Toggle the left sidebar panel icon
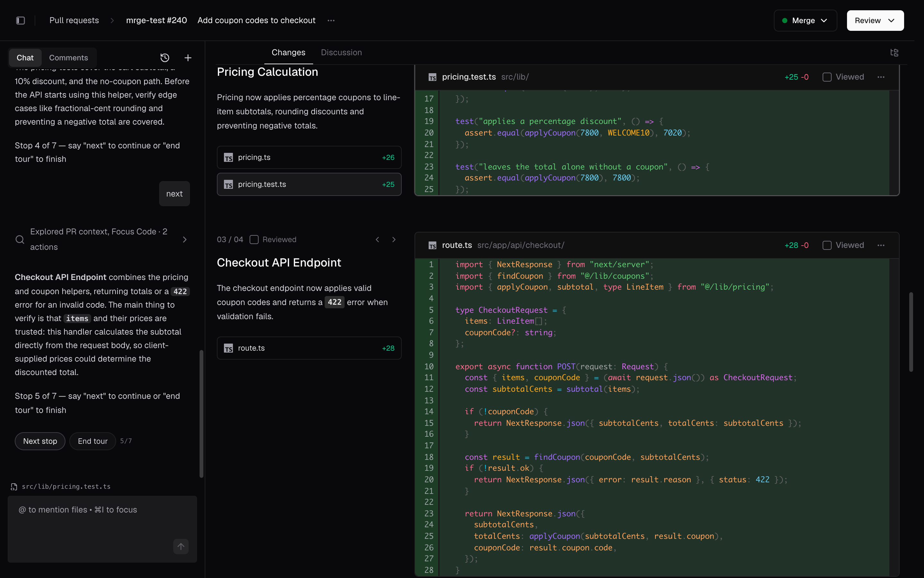The height and width of the screenshot is (578, 924). 21,20
